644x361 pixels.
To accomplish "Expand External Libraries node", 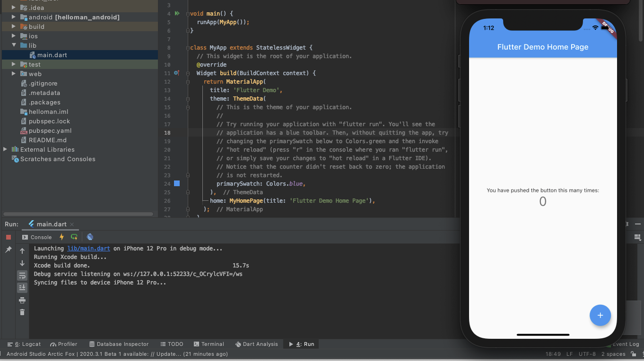I will tap(6, 149).
